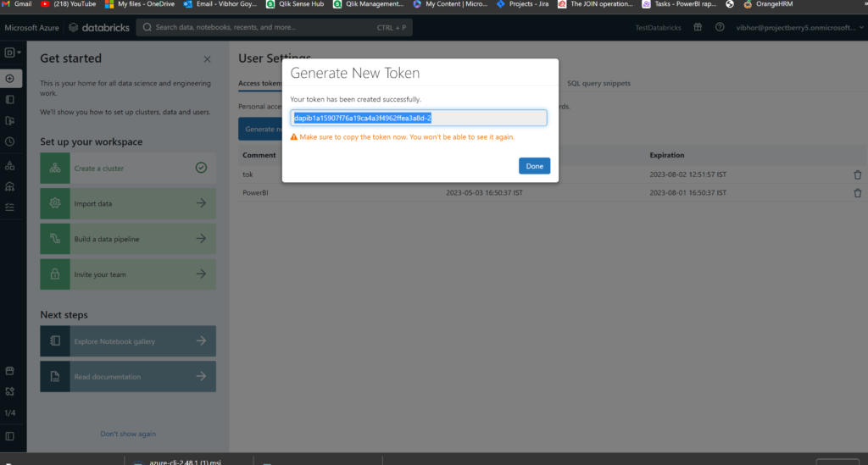Click the search data and notebooks box
Image resolution: width=868 pixels, height=465 pixels.
[274, 27]
